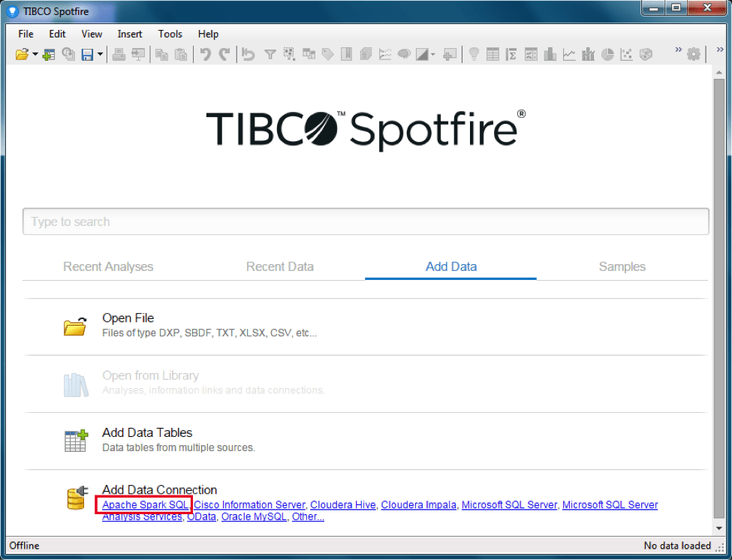The width and height of the screenshot is (732, 560).
Task: Click the Paste clipboard toolbar icon
Action: coord(181,55)
